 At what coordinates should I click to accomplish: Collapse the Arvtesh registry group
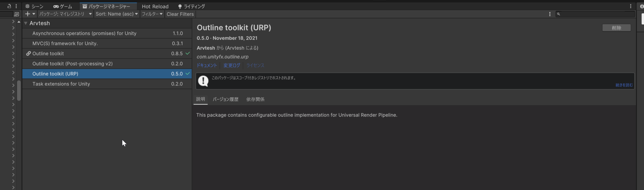(x=25, y=23)
